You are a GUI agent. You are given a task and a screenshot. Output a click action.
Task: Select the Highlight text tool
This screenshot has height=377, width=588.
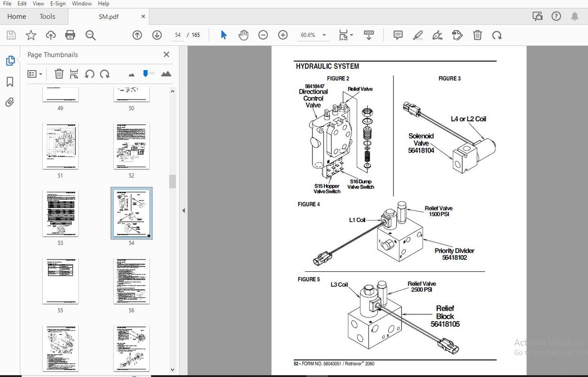coord(418,35)
